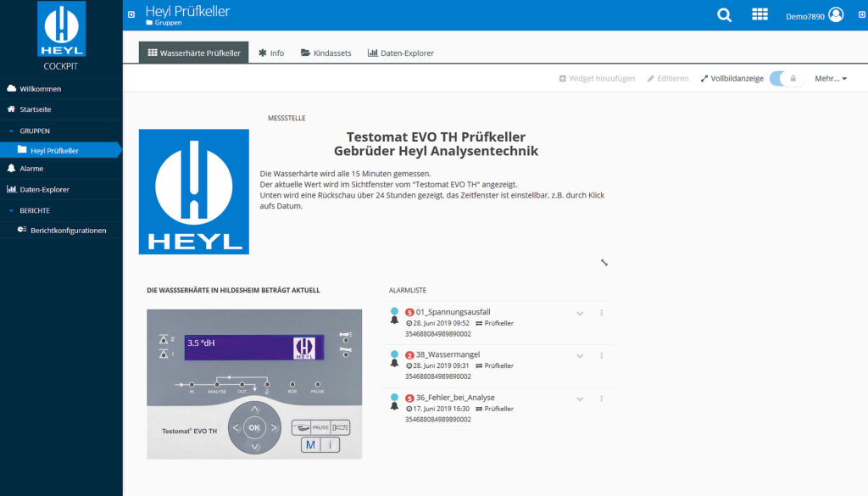Open the right side drawer icon
This screenshot has width=868, height=496.
pos(862,14)
